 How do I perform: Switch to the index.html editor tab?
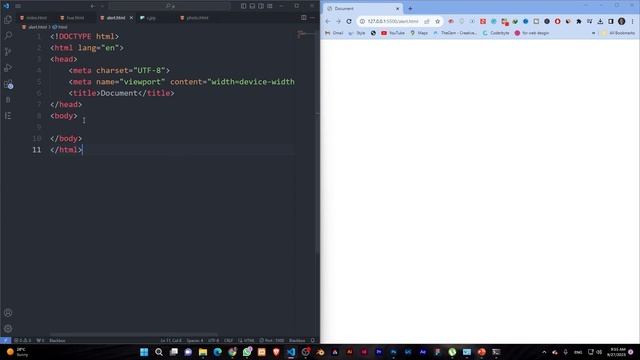[x=34, y=18]
